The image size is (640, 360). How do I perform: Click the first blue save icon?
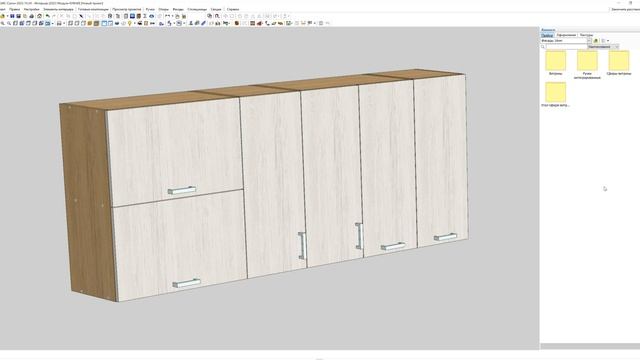12,16
